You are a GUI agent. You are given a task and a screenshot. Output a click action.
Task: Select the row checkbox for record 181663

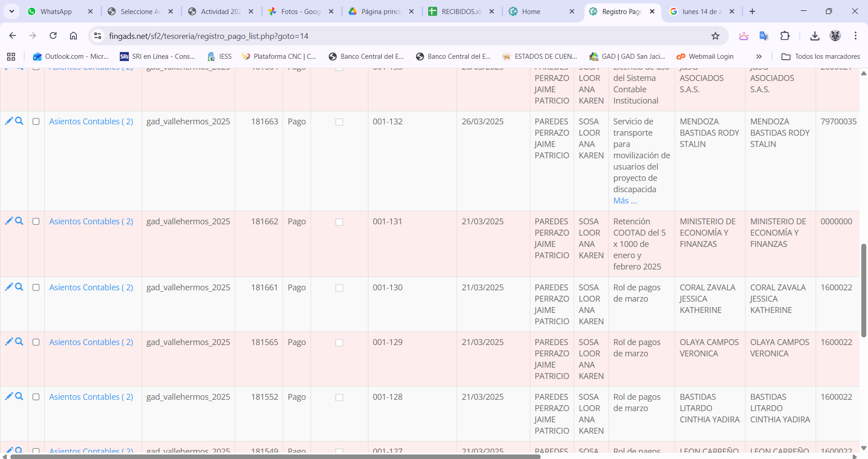pyautogui.click(x=36, y=122)
